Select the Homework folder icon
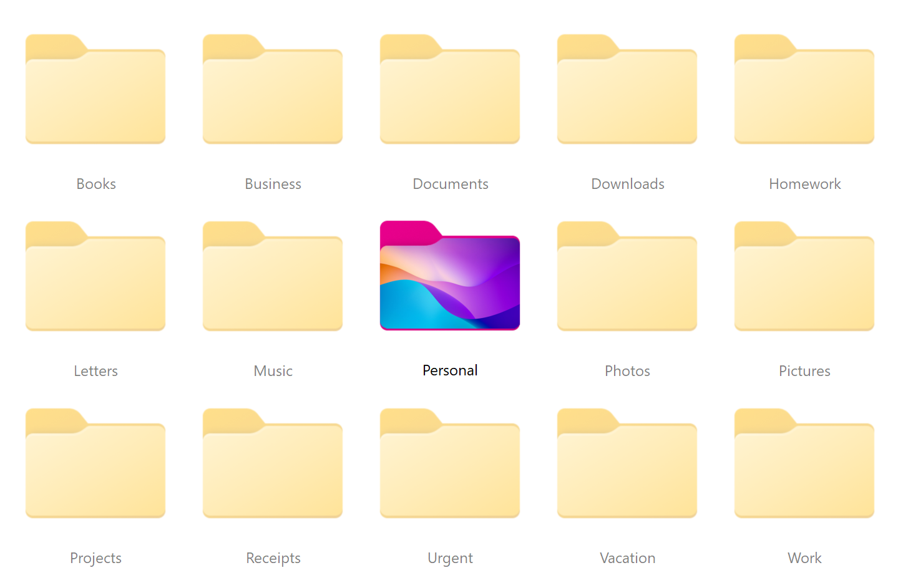The height and width of the screenshot is (588, 898). [804, 89]
